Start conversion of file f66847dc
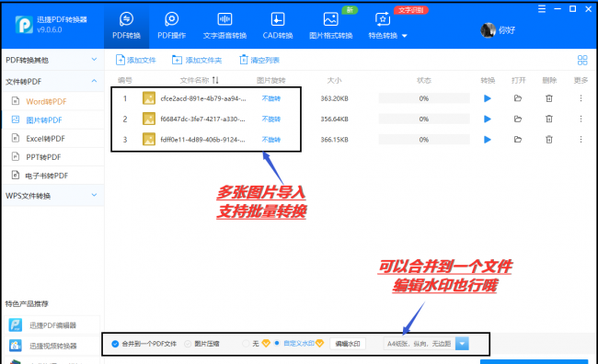Image resolution: width=598 pixels, height=364 pixels. (x=487, y=119)
